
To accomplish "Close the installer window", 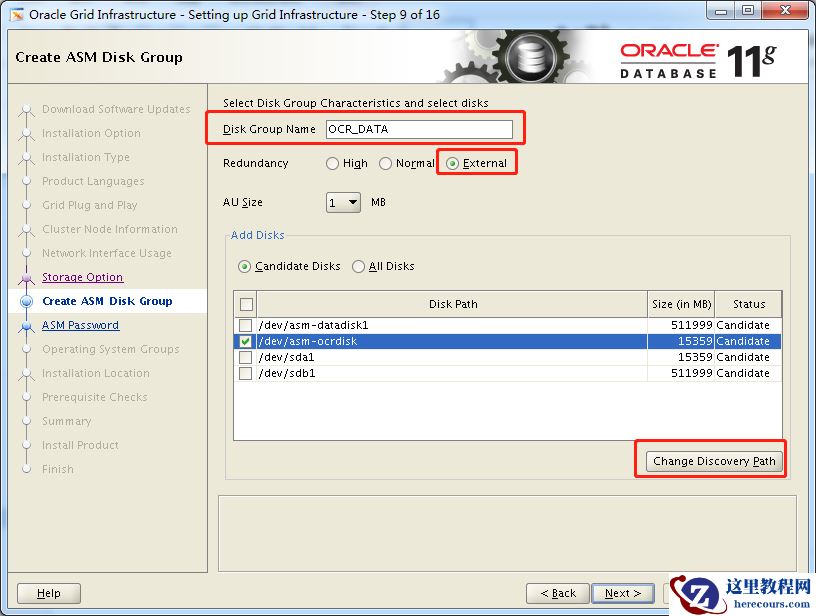I will pyautogui.click(x=786, y=11).
